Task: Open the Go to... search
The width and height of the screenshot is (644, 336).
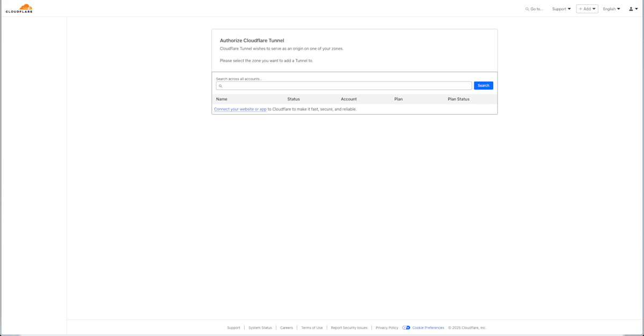Action: pyautogui.click(x=534, y=9)
